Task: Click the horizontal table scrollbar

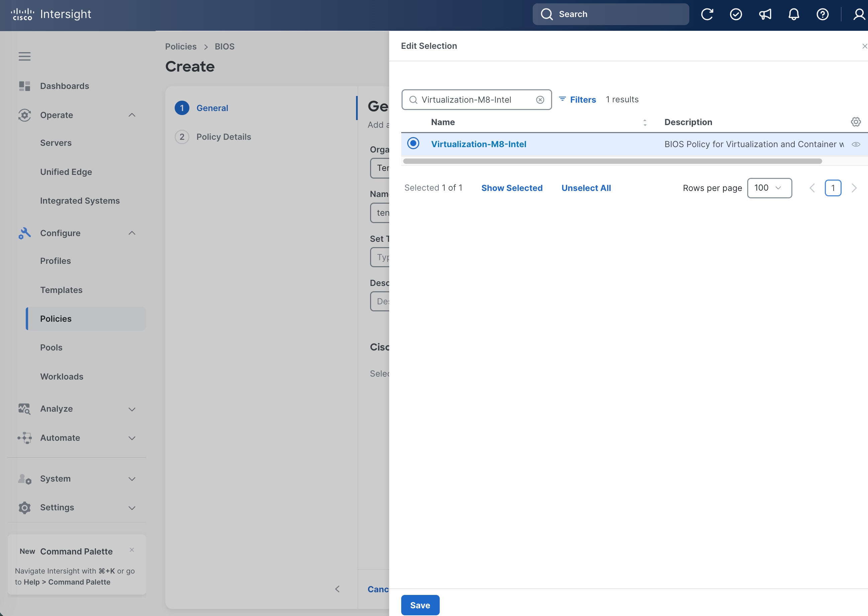Action: pos(612,161)
